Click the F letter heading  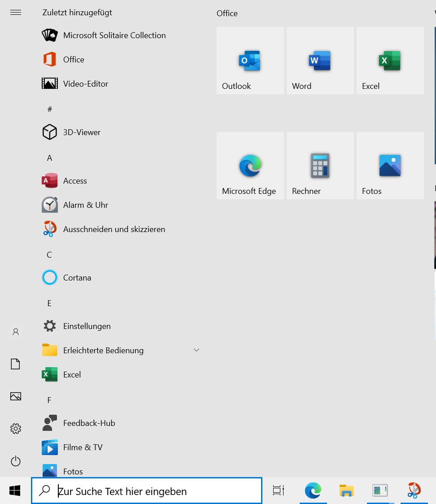pyautogui.click(x=49, y=400)
